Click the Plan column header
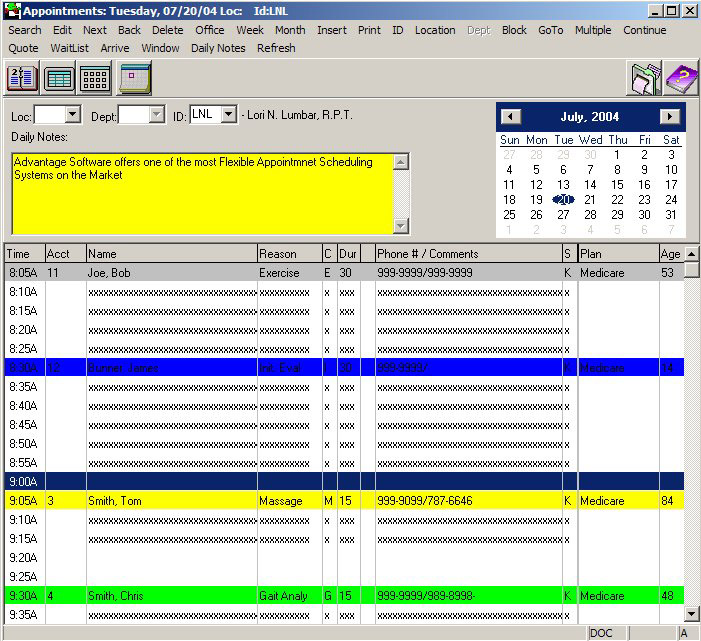This screenshot has width=701, height=641. (x=619, y=254)
